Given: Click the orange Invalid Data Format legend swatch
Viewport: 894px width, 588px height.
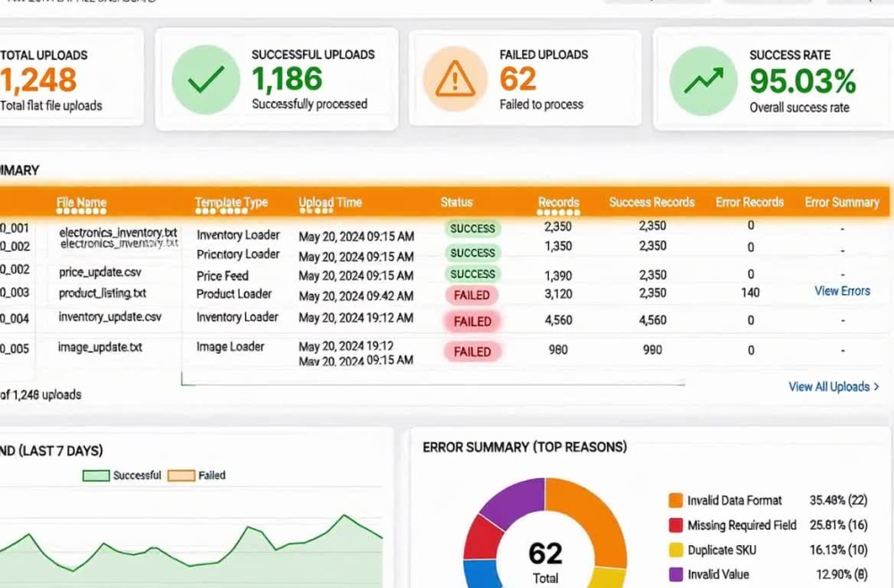Looking at the screenshot, I should pyautogui.click(x=676, y=500).
